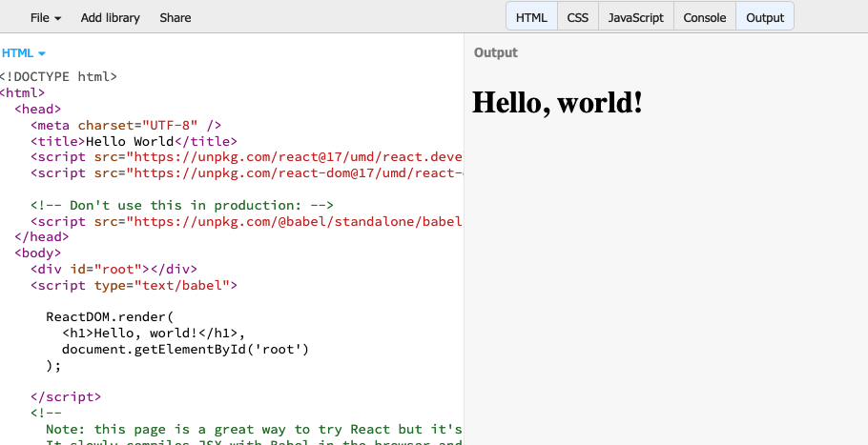The height and width of the screenshot is (445, 868).
Task: Toggle the Output panel tab
Action: 764,16
